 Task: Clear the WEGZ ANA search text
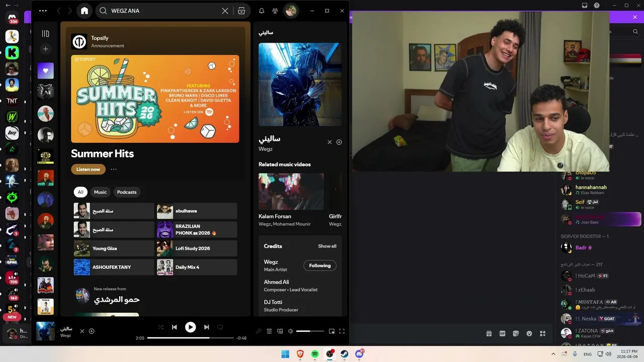[225, 11]
